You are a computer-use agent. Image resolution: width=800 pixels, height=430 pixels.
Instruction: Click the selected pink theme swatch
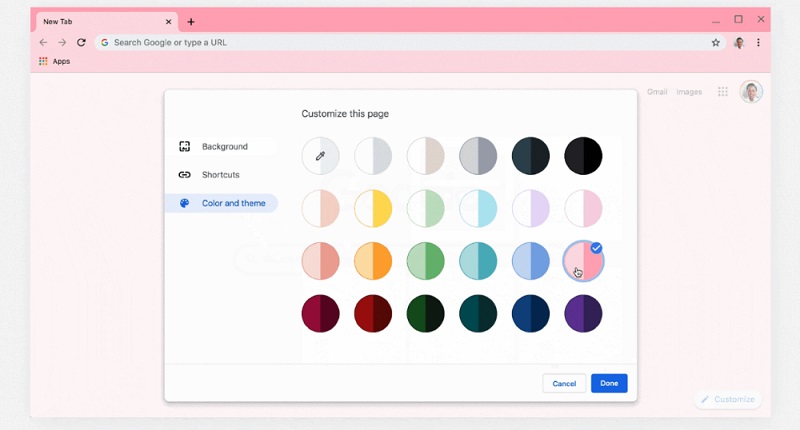[583, 261]
